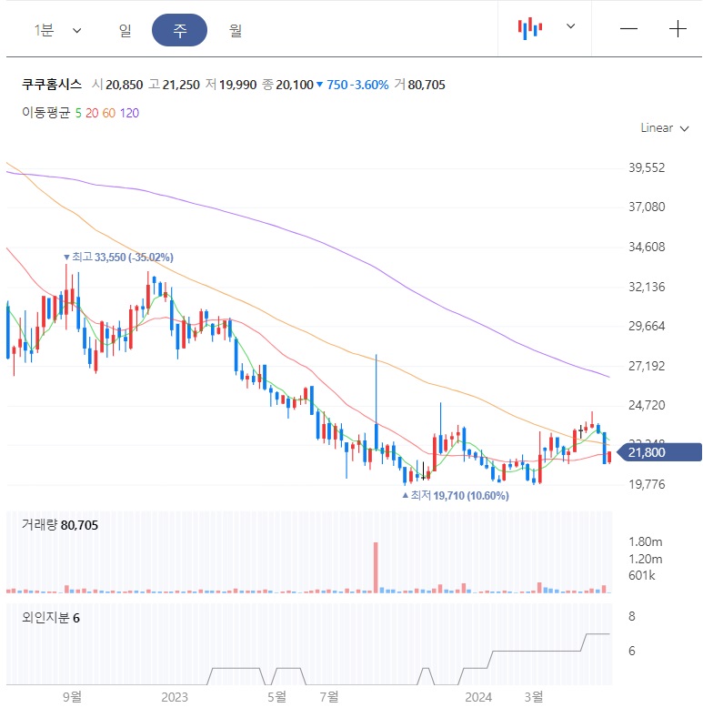Click the 29,664 price axis label
Viewport: 703px width, 728px height.
647,326
